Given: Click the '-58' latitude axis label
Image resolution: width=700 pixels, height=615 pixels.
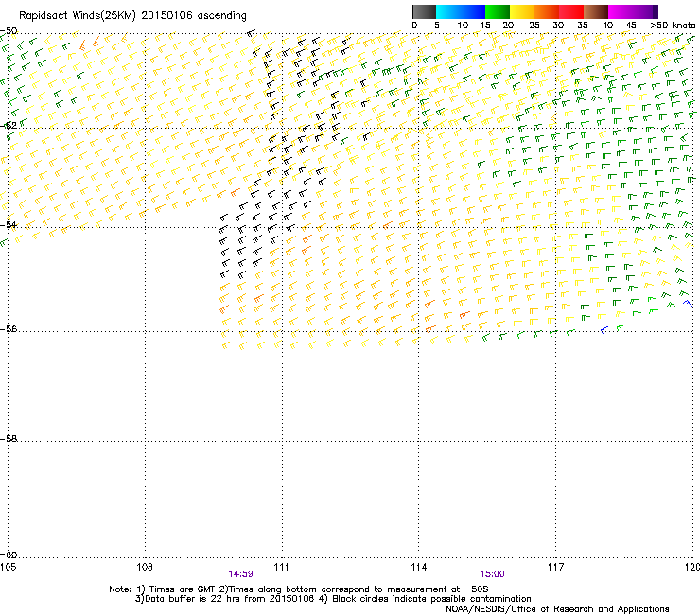Looking at the screenshot, I should [x=9, y=439].
